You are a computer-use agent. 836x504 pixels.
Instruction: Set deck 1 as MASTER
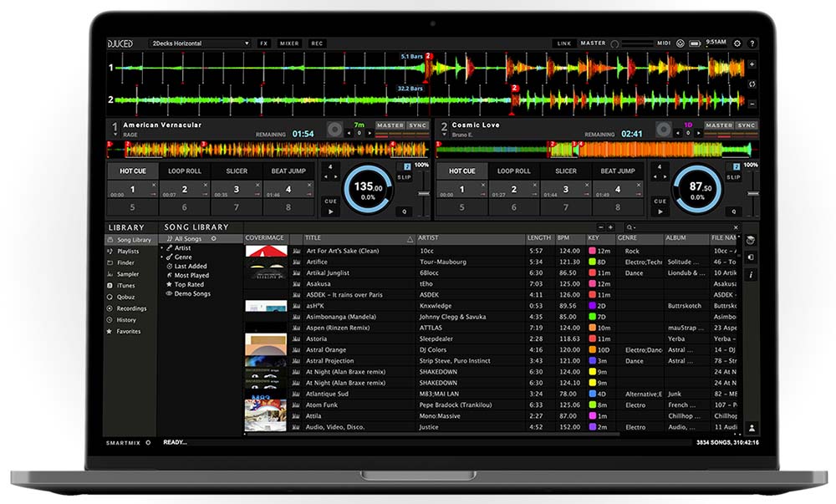390,125
